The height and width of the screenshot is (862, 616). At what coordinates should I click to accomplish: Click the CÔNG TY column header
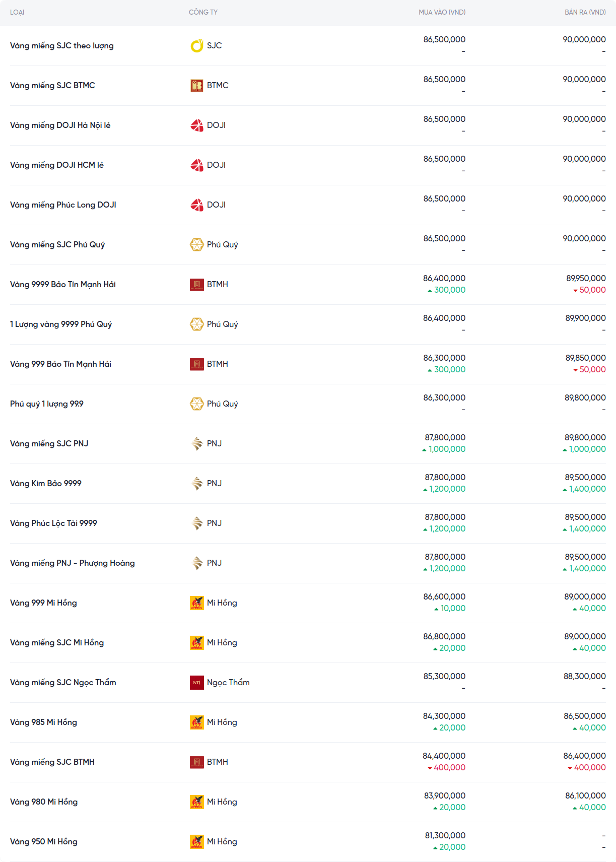click(x=203, y=12)
